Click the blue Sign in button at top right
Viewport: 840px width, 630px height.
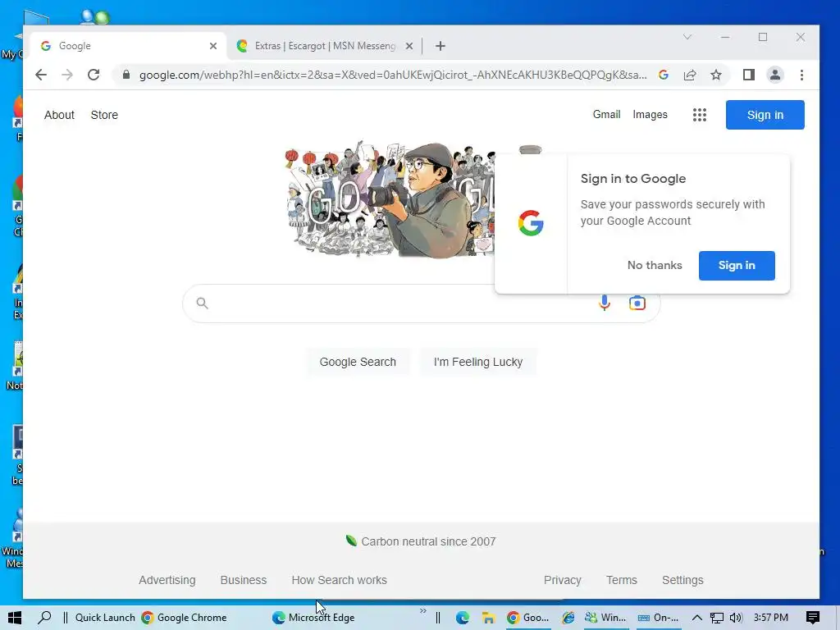point(765,115)
